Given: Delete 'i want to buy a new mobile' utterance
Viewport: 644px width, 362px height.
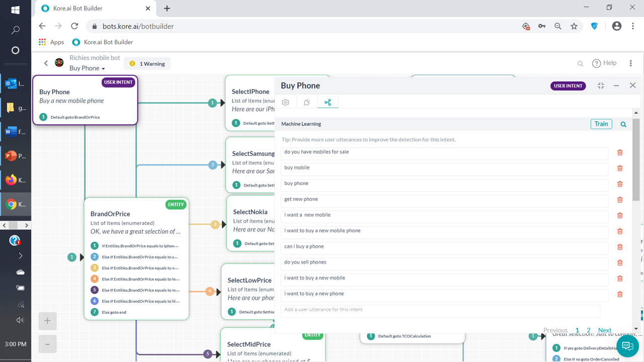Looking at the screenshot, I should (620, 279).
